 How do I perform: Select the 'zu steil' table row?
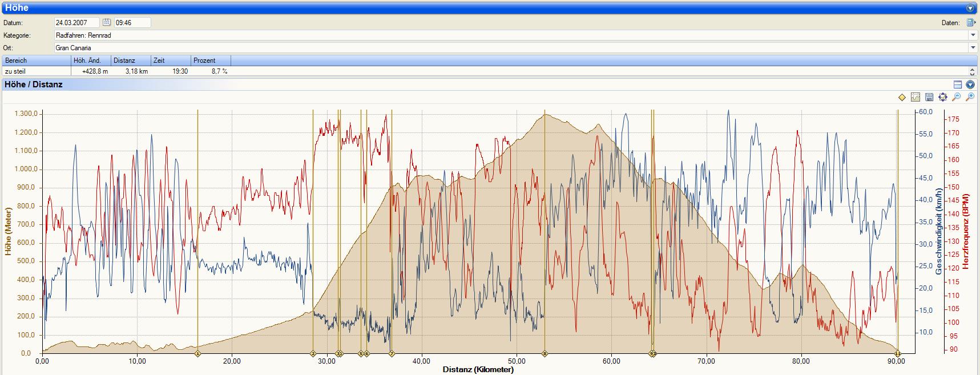(x=114, y=71)
